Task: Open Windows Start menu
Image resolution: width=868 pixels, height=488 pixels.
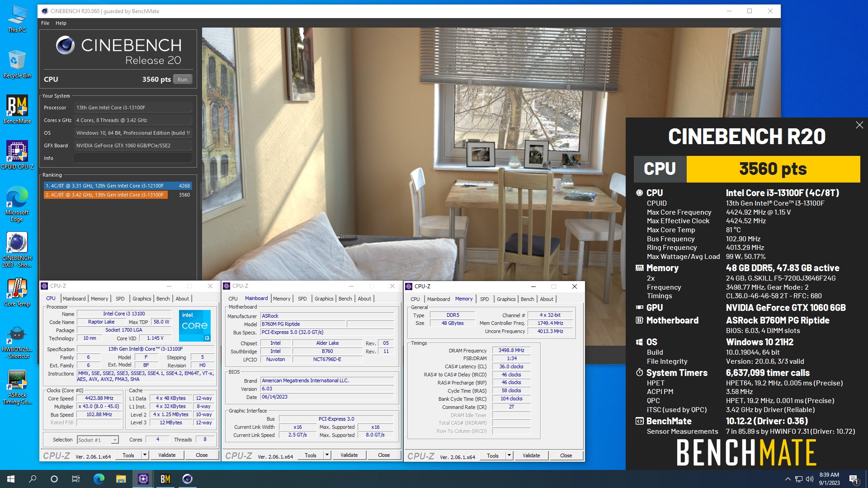Action: pyautogui.click(x=11, y=479)
